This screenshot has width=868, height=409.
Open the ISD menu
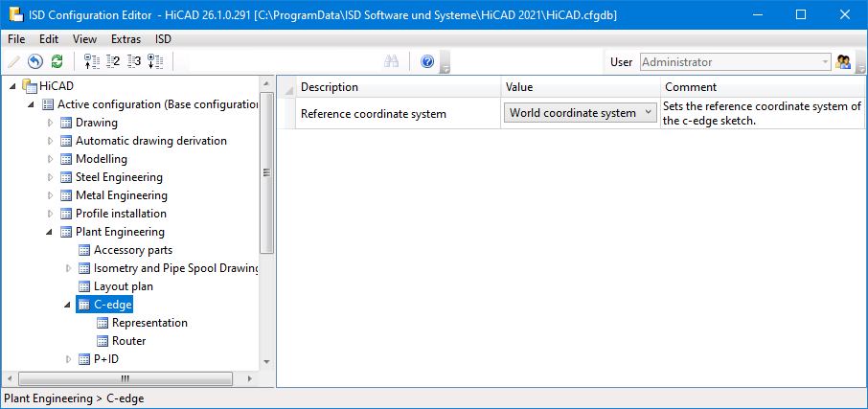pos(163,38)
